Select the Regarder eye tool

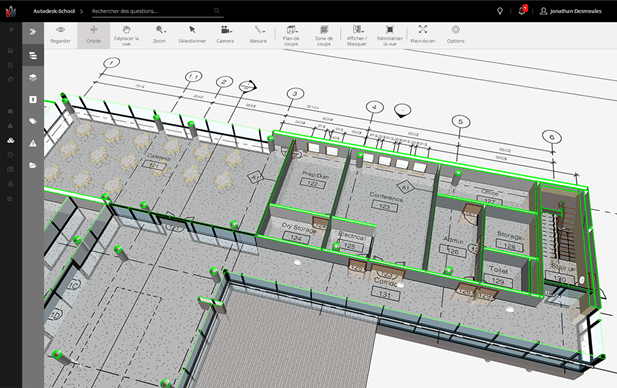click(x=60, y=35)
